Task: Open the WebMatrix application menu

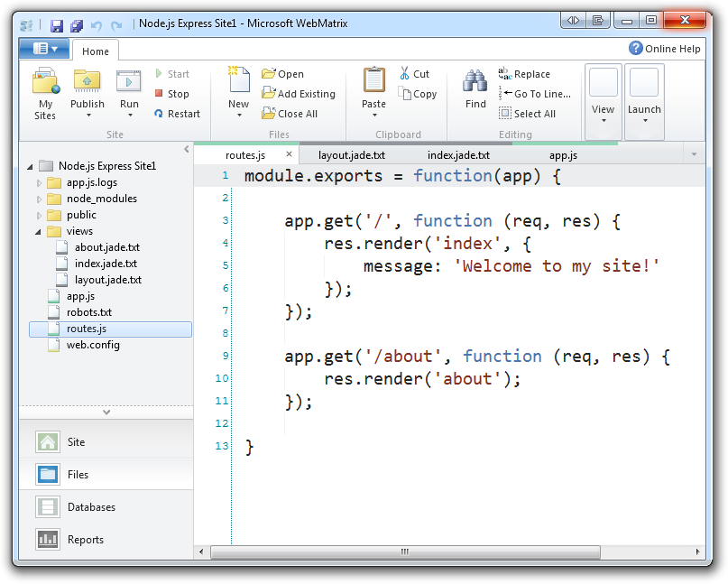Action: tap(45, 50)
